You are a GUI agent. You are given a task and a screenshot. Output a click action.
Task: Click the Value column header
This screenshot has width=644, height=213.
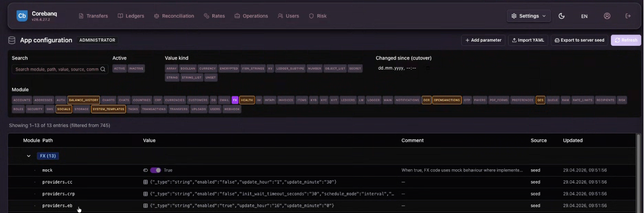click(x=149, y=141)
